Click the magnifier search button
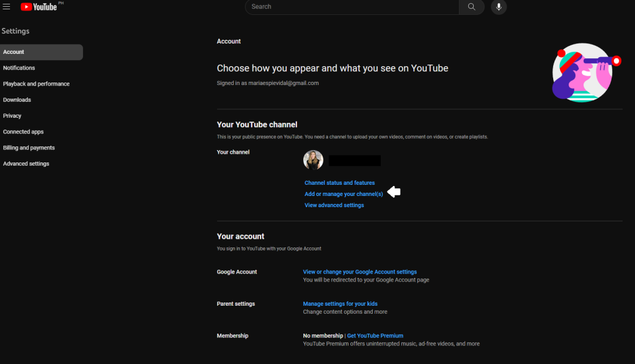The image size is (635, 364). (x=471, y=7)
